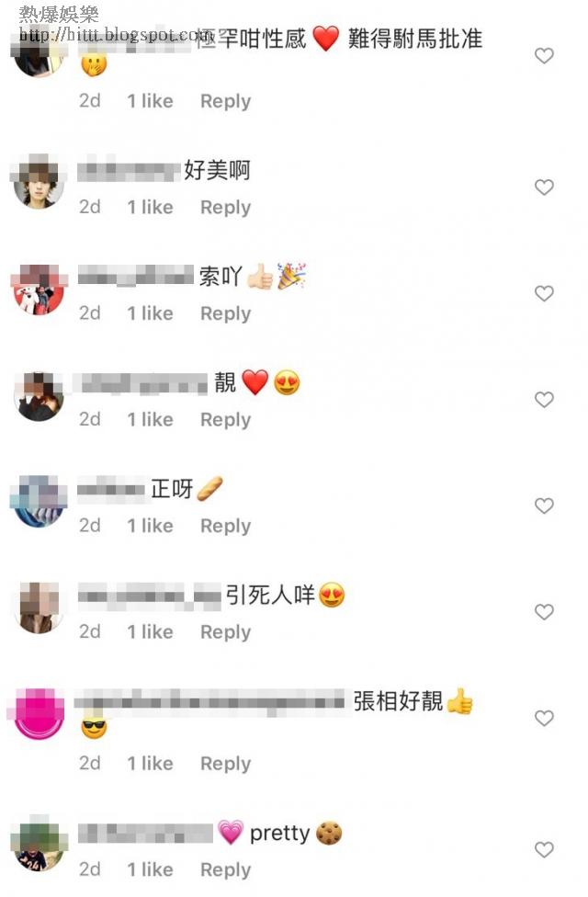View likes on the 正呀 comment
This screenshot has height=897, width=588.
pyautogui.click(x=150, y=526)
